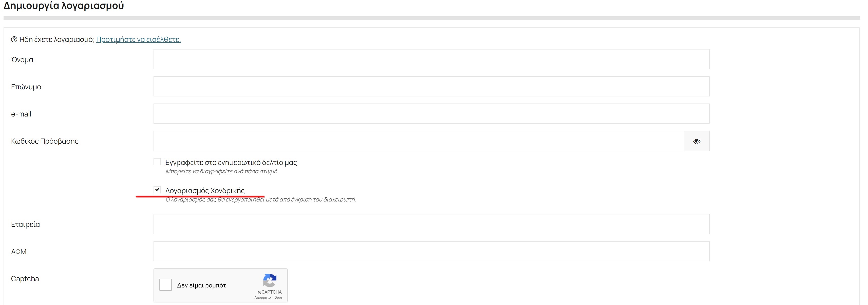Open reCAPTCHA Όροι terms link

point(278,298)
